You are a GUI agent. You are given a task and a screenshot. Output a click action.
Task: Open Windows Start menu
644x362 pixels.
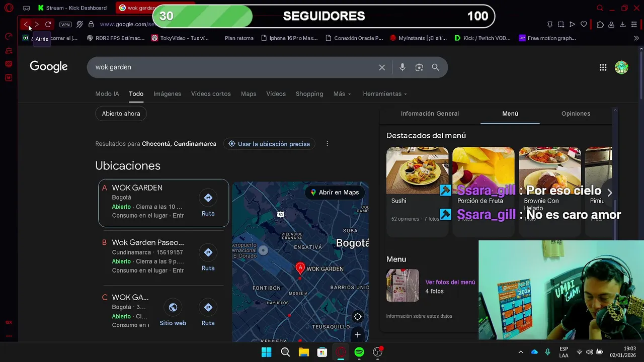click(x=267, y=352)
